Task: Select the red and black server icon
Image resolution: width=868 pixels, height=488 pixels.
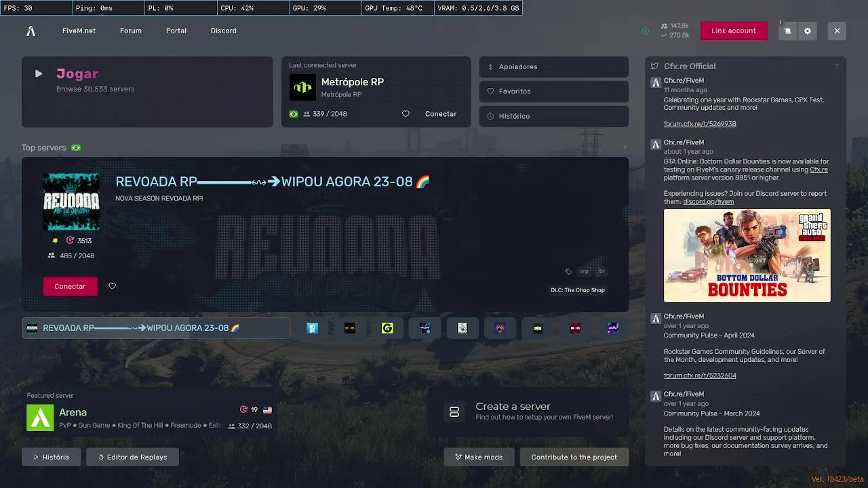Action: pos(575,328)
